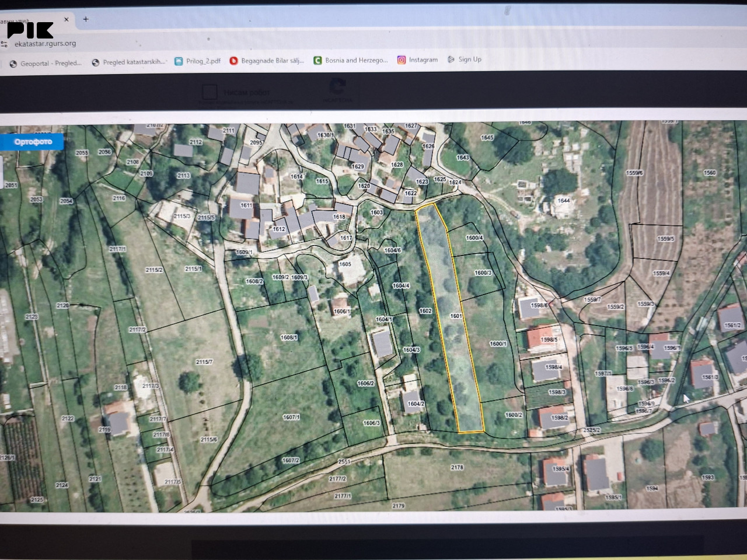The width and height of the screenshot is (747, 560).
Task: Select parcel 1598/4 on the map
Action: point(554,367)
